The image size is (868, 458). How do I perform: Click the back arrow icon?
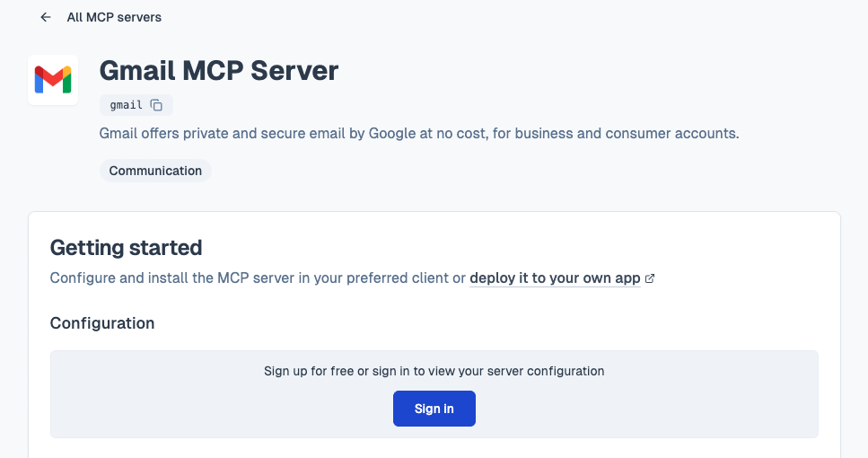tap(46, 17)
